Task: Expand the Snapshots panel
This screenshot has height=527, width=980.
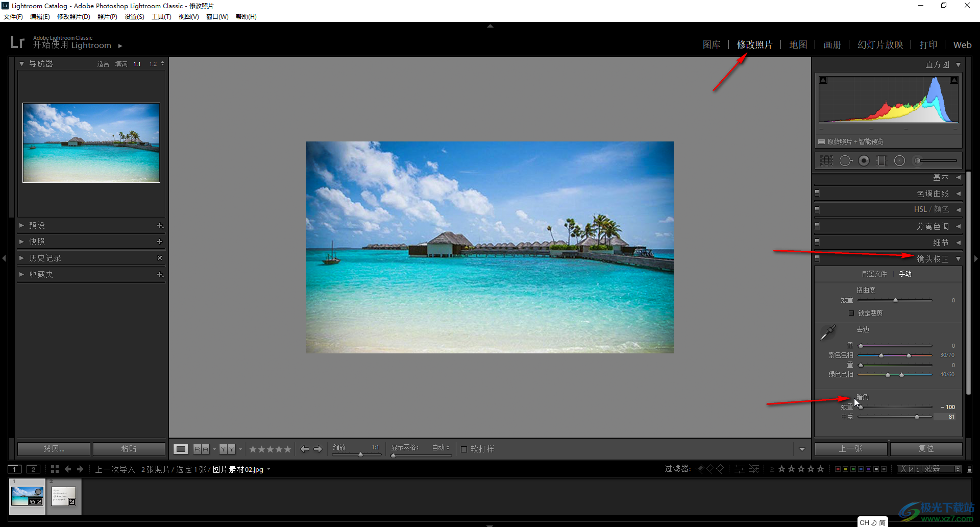Action: tap(21, 242)
